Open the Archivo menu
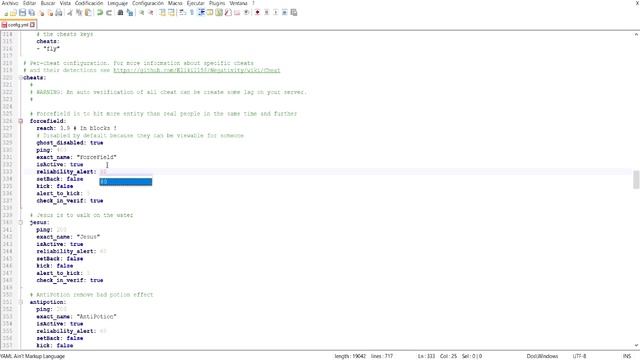Viewport: 640px width, 360px height. (x=10, y=3)
